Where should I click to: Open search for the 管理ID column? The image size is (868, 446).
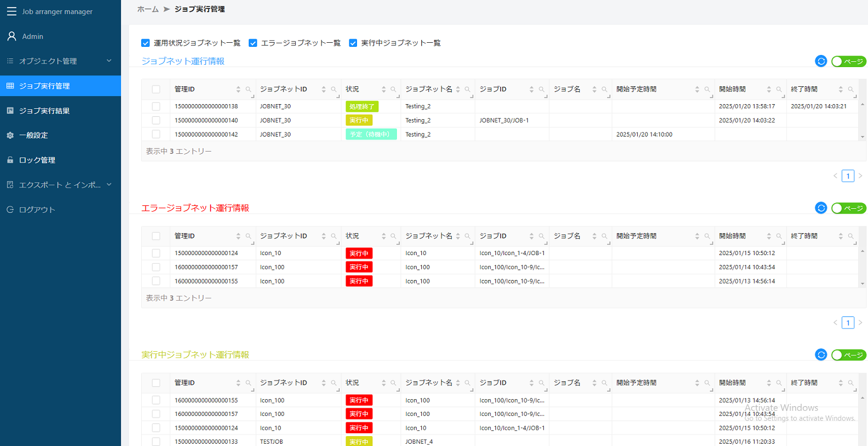point(249,89)
